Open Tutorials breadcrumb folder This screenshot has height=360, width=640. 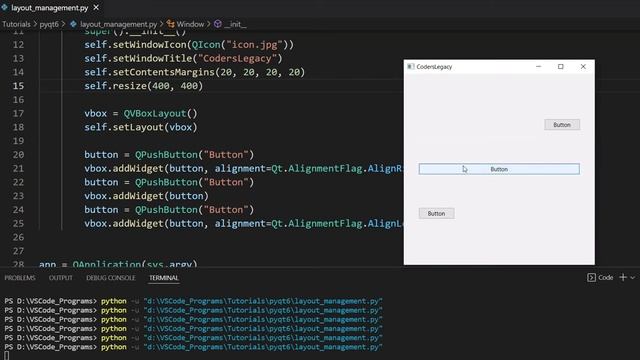[x=16, y=24]
